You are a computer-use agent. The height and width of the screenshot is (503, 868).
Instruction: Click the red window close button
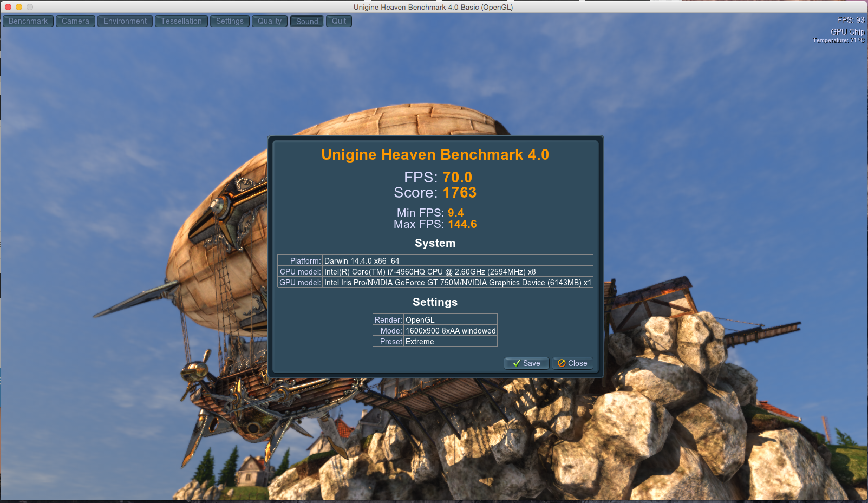8,7
